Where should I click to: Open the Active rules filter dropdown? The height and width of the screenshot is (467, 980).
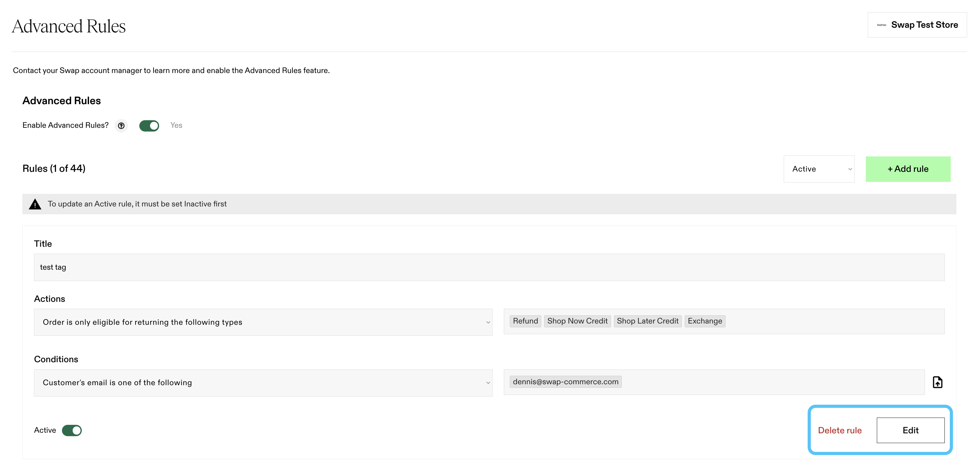click(819, 169)
